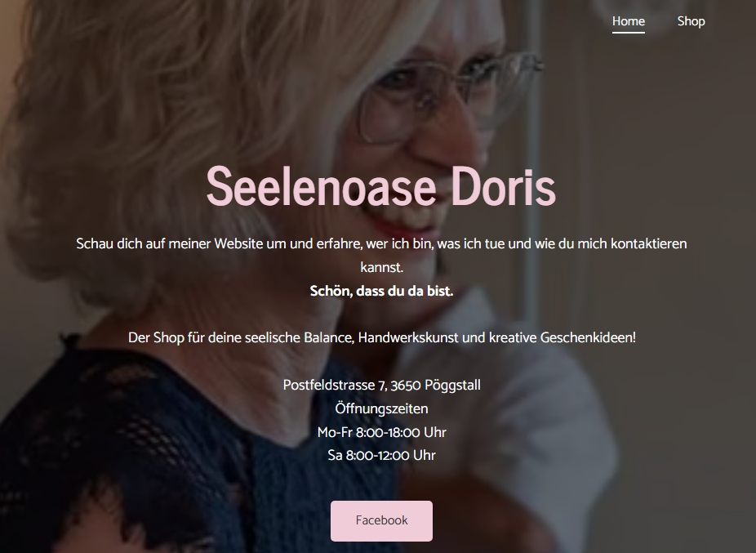
Task: Click the tagline about 'seelische Balance'
Action: click(x=382, y=337)
